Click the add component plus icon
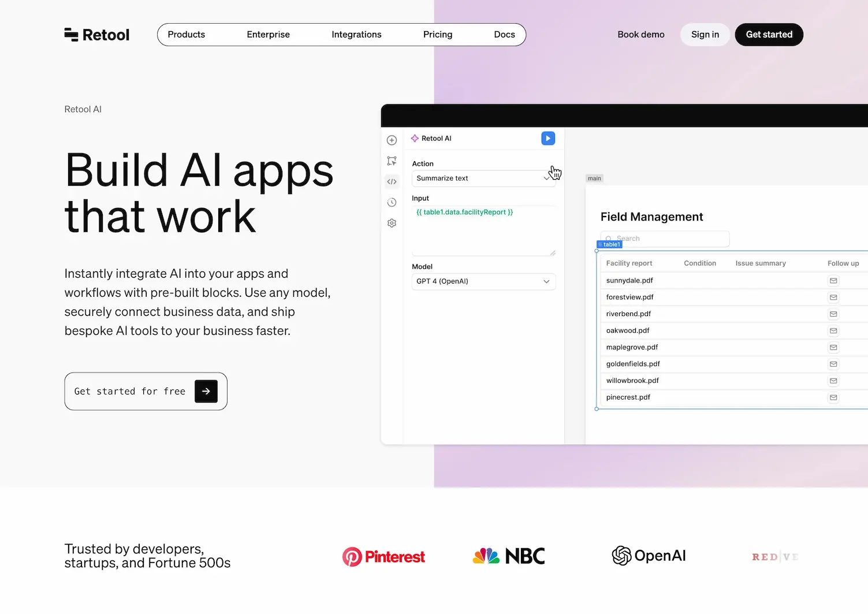The height and width of the screenshot is (614, 868). coord(392,140)
